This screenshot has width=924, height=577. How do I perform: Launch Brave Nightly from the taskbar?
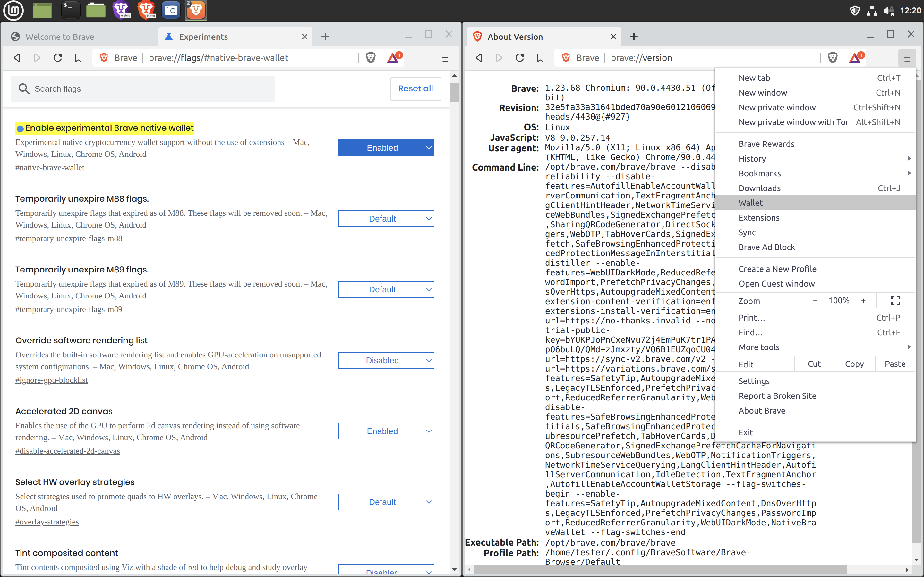(x=121, y=10)
